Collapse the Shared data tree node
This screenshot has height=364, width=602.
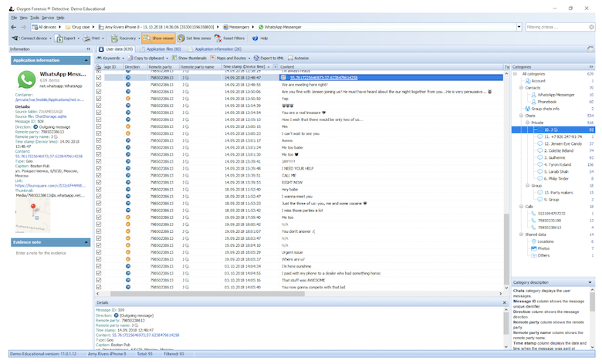click(x=521, y=234)
